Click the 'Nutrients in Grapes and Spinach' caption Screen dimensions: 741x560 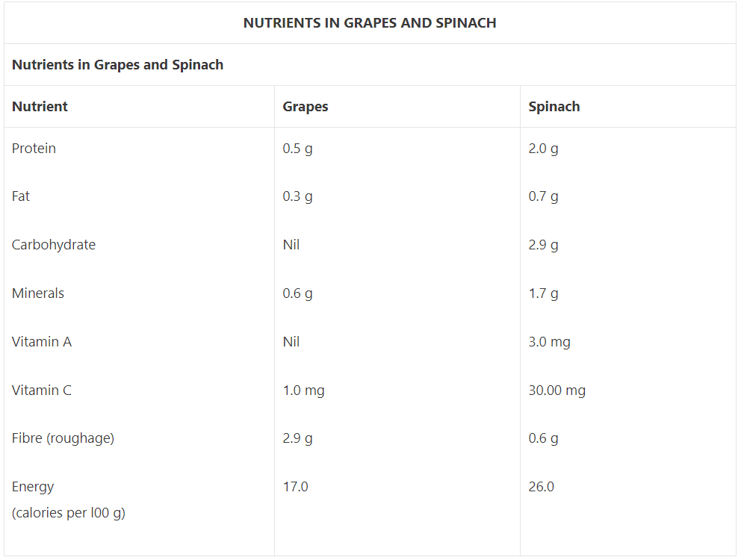point(117,65)
